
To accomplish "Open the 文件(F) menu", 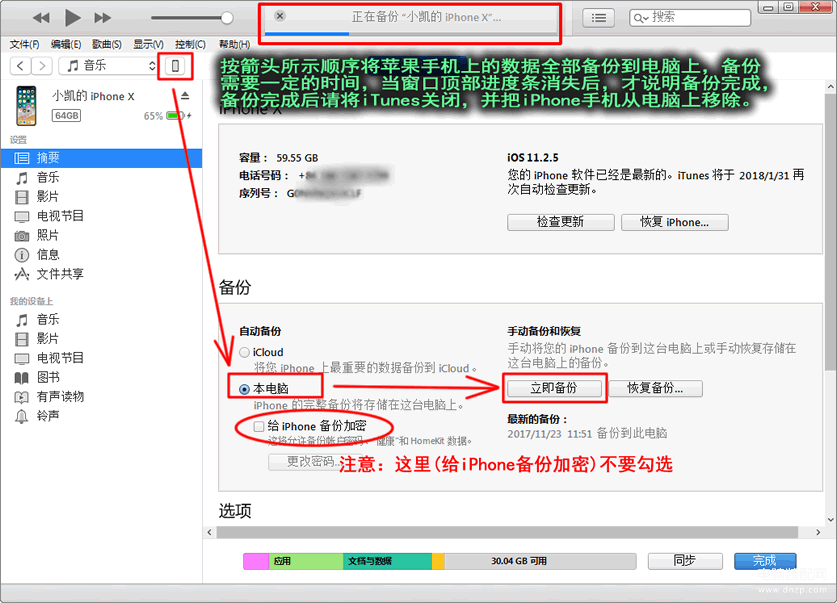I will pos(25,44).
